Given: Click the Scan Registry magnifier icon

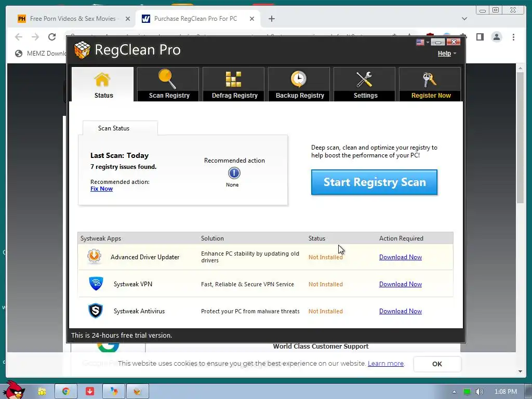Looking at the screenshot, I should (167, 79).
